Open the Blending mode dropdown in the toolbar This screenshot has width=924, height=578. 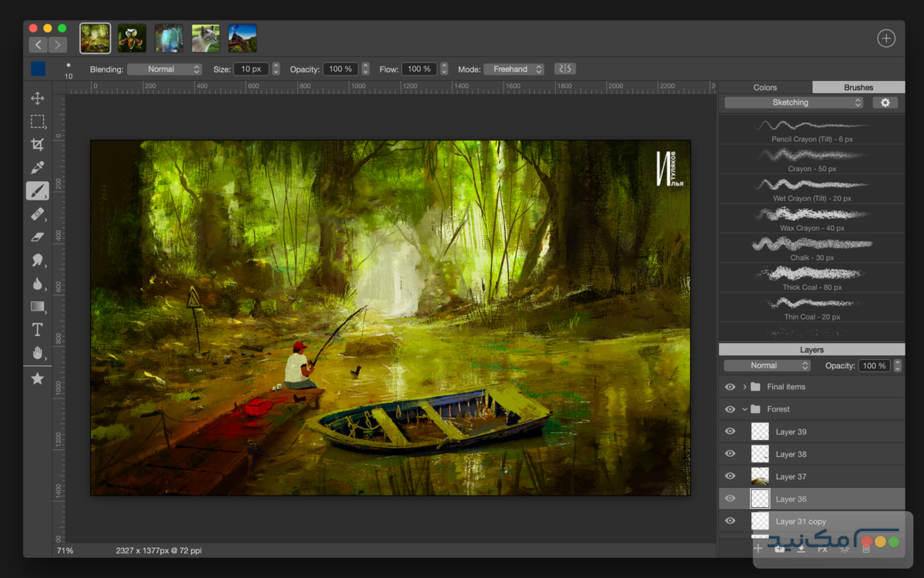coord(164,69)
